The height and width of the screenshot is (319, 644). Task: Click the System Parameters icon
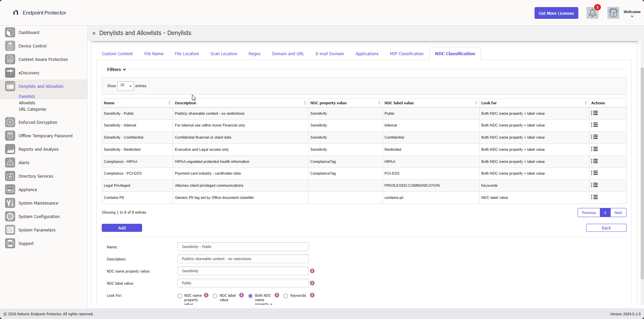pyautogui.click(x=10, y=230)
